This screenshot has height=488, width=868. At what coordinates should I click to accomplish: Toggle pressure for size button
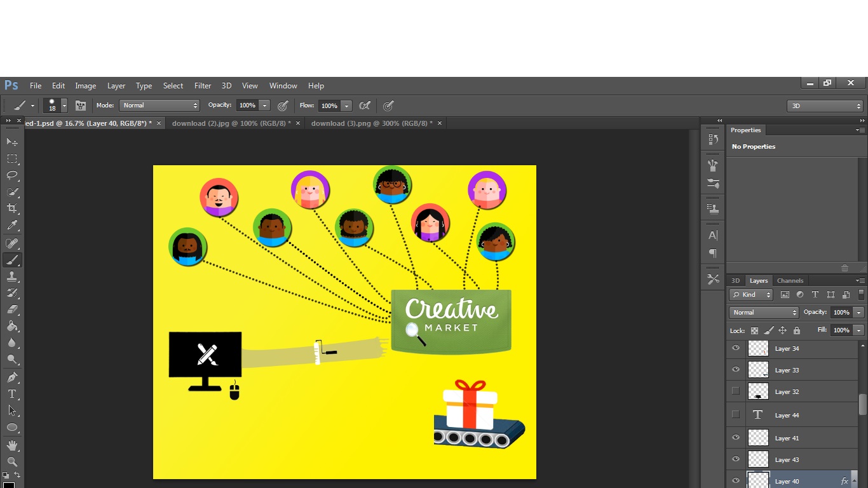[x=388, y=105]
